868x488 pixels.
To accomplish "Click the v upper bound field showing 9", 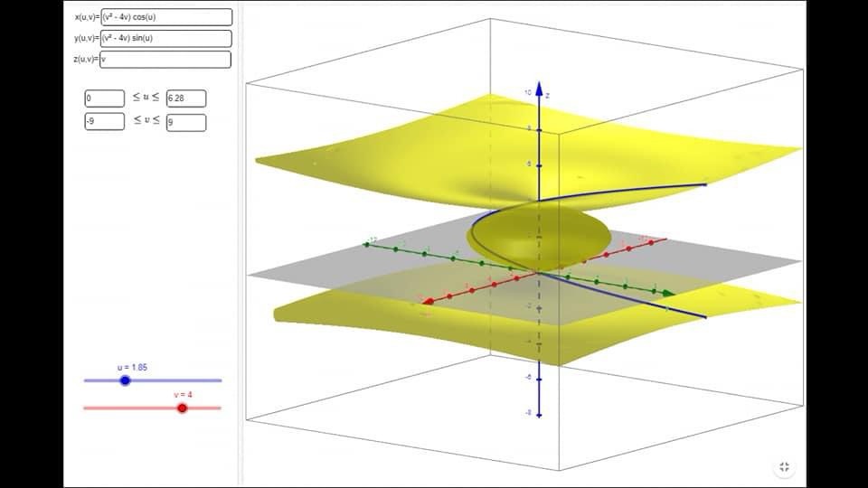I will pyautogui.click(x=185, y=122).
